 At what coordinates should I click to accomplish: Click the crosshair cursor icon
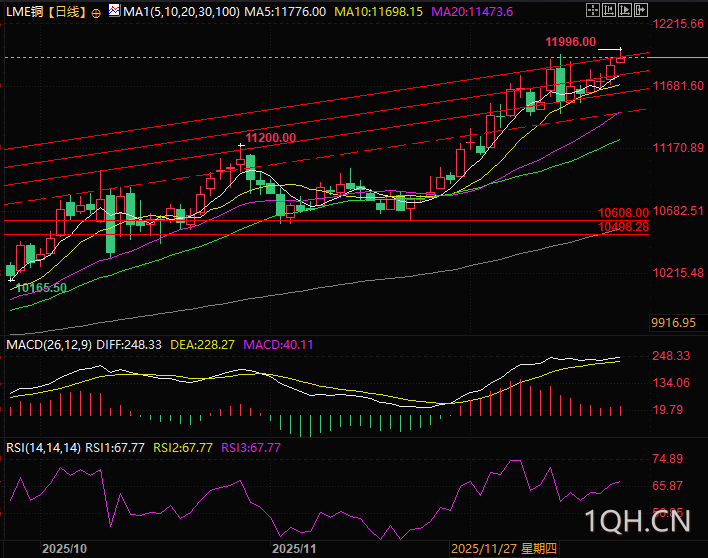click(x=592, y=10)
